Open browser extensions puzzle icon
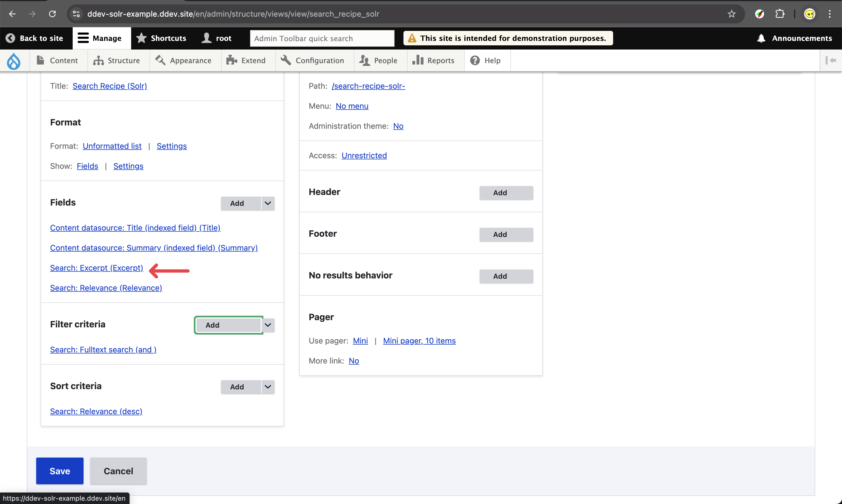This screenshot has height=504, width=842. 780,14
